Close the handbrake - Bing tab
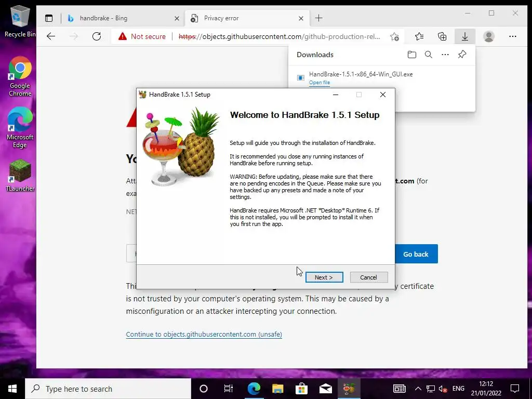 point(177,18)
